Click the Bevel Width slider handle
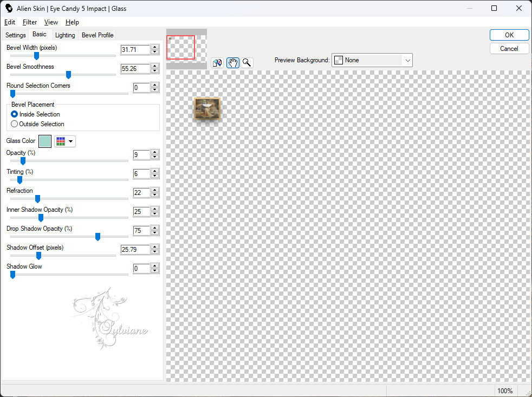The image size is (532, 397). (36, 56)
